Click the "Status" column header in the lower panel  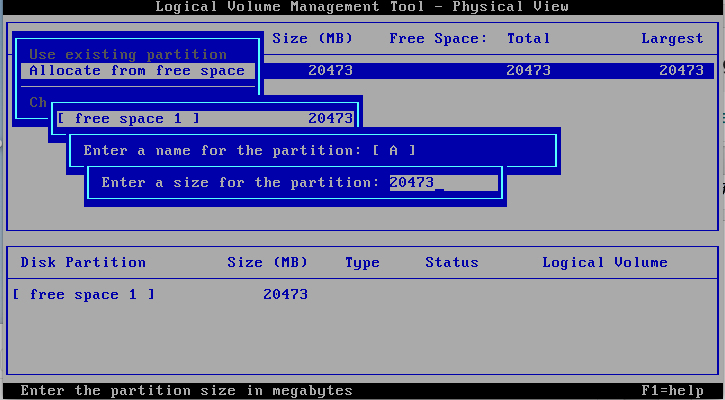pos(451,263)
